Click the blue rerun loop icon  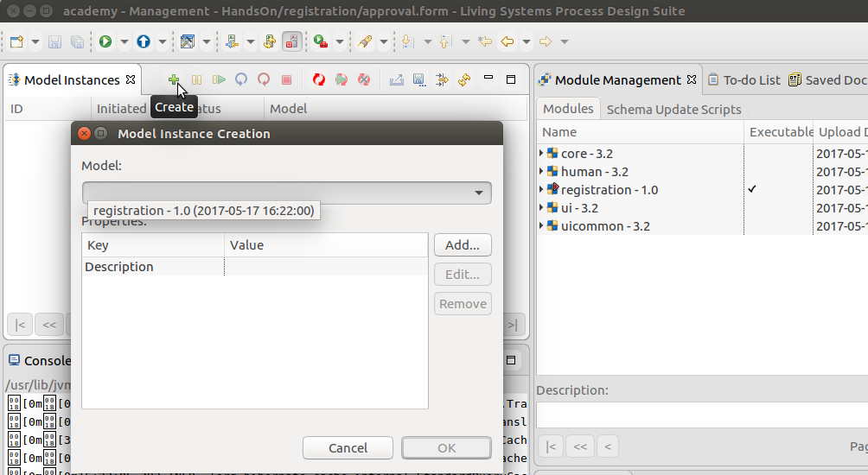241,79
